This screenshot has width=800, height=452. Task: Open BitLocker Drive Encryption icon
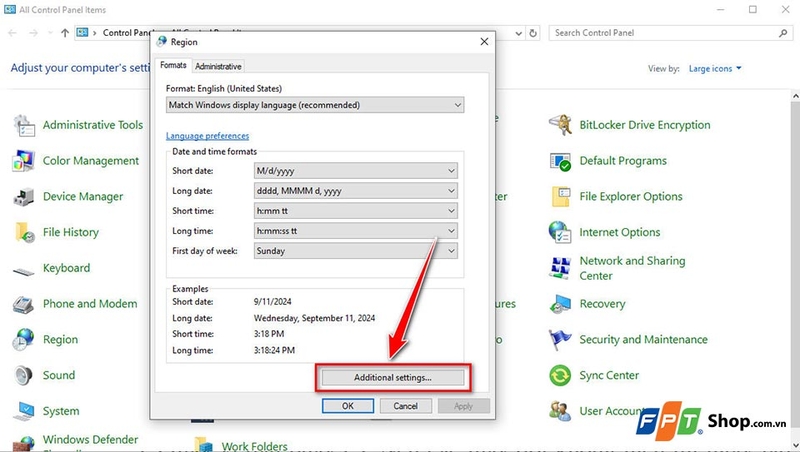point(561,125)
